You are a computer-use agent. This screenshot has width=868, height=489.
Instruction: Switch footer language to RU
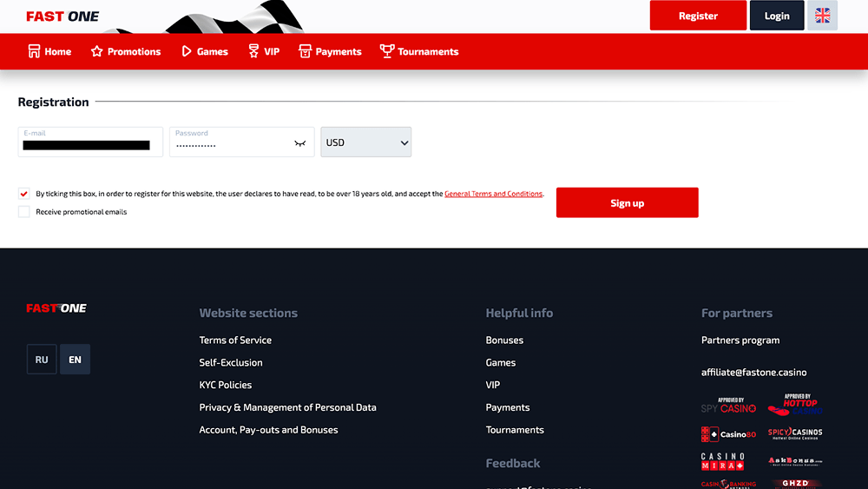click(42, 360)
